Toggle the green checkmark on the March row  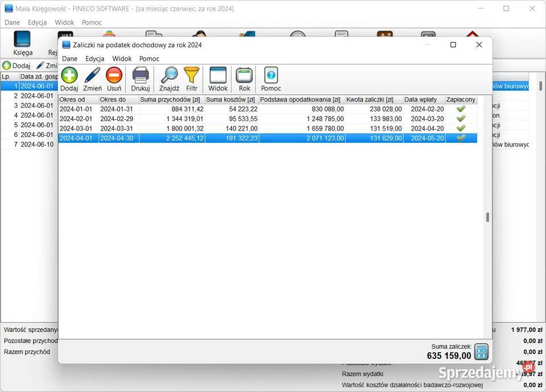coord(461,128)
